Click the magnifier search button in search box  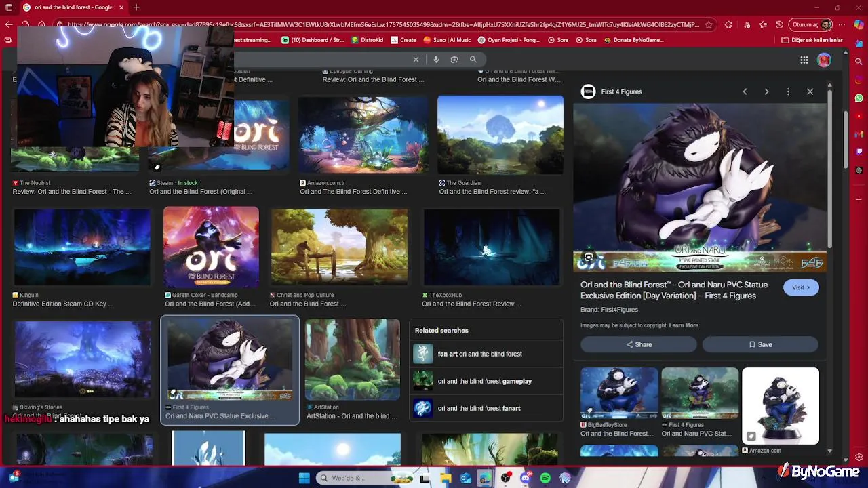[473, 60]
